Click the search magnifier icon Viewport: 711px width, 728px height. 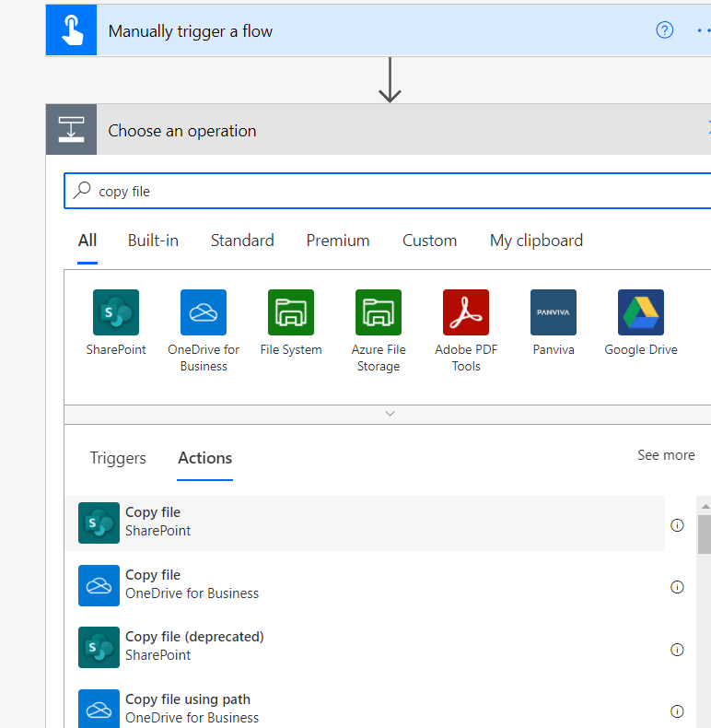tap(82, 191)
